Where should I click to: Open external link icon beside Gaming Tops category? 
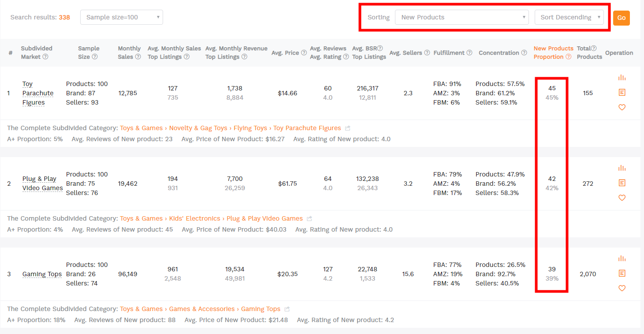click(x=287, y=309)
